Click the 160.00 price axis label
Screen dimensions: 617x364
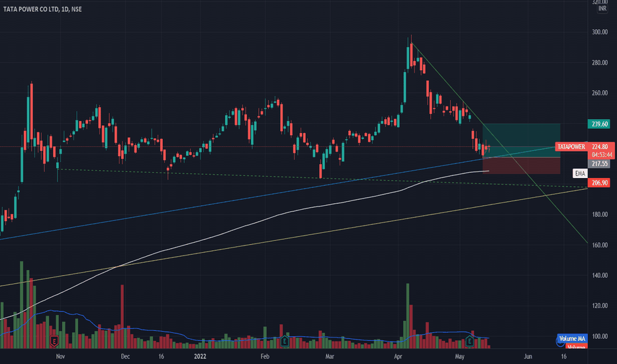pyautogui.click(x=600, y=245)
